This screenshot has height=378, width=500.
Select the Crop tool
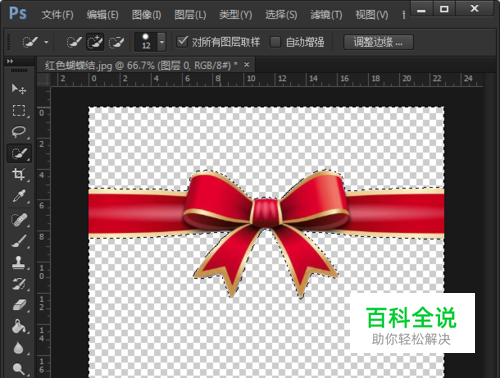click(x=19, y=174)
